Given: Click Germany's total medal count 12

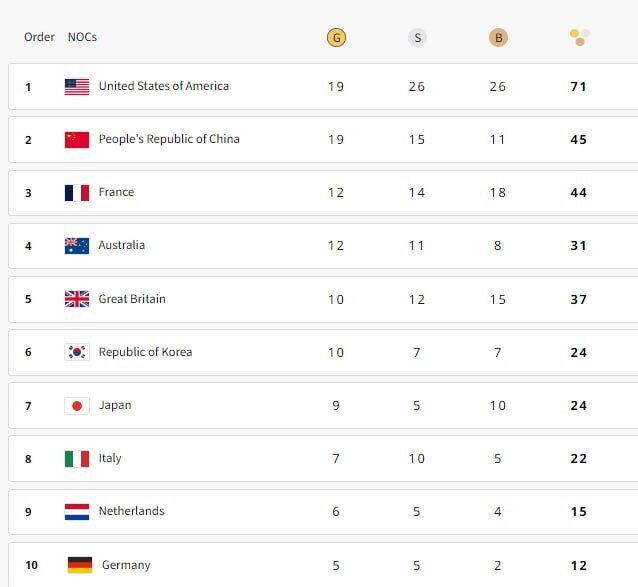Looking at the screenshot, I should point(579,566).
